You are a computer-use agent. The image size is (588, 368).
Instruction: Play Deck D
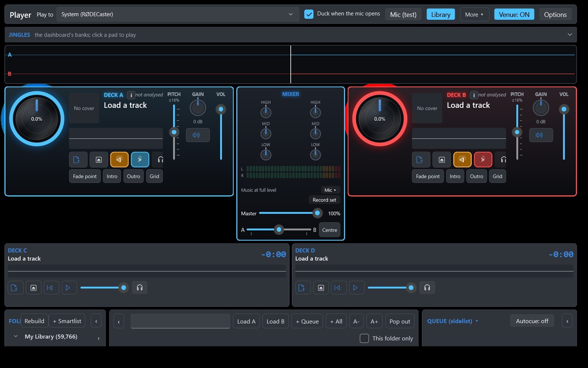(357, 288)
